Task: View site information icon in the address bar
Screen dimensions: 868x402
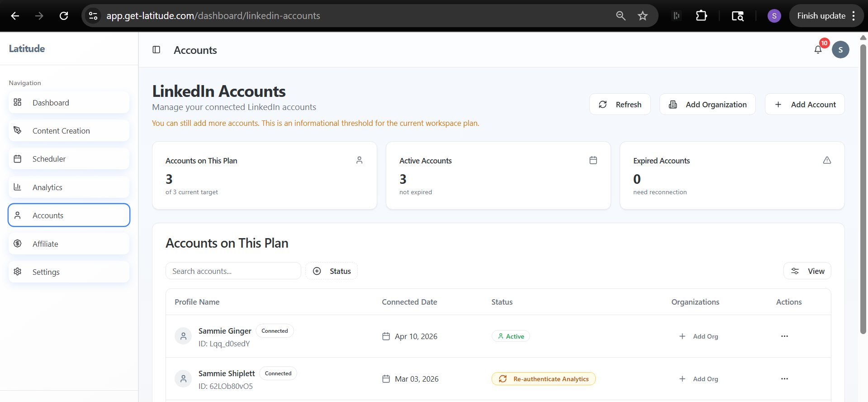Action: pos(93,16)
